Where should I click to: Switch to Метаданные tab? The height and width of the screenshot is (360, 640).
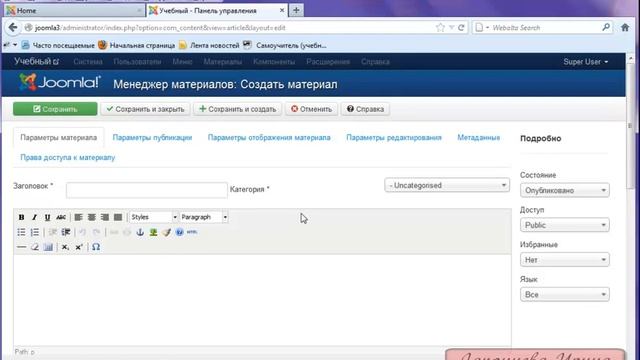(478, 138)
